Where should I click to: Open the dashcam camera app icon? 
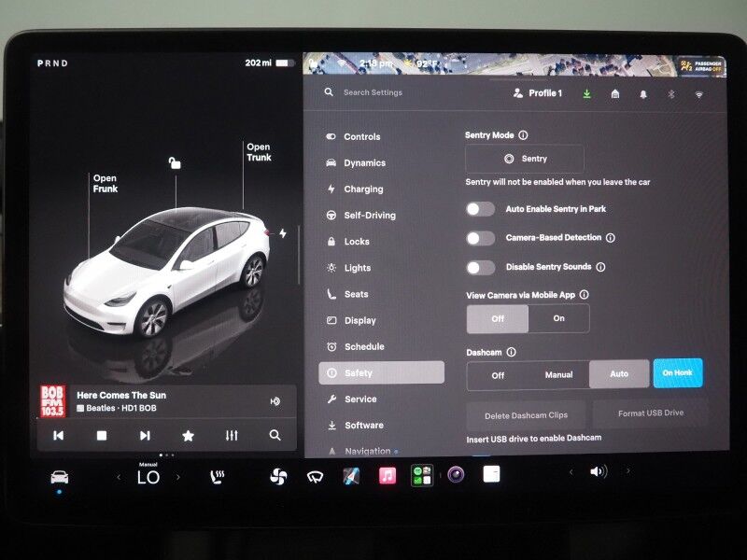[456, 474]
